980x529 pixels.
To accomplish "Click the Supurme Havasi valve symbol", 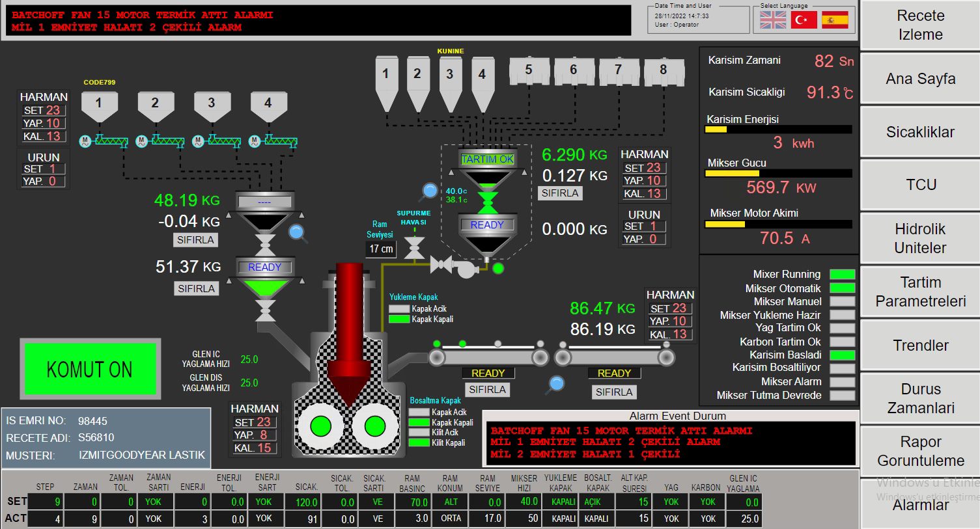I will click(414, 248).
